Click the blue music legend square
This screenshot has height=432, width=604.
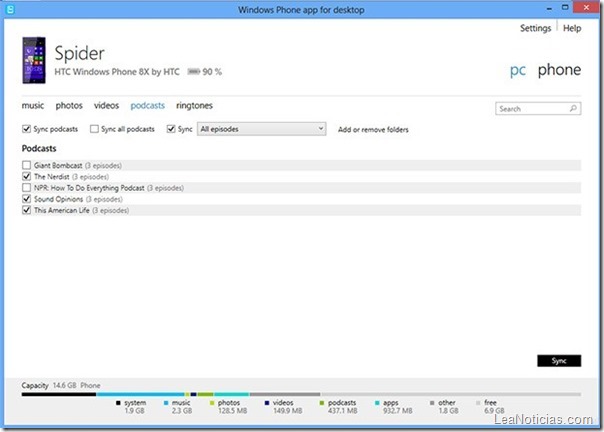[167, 402]
